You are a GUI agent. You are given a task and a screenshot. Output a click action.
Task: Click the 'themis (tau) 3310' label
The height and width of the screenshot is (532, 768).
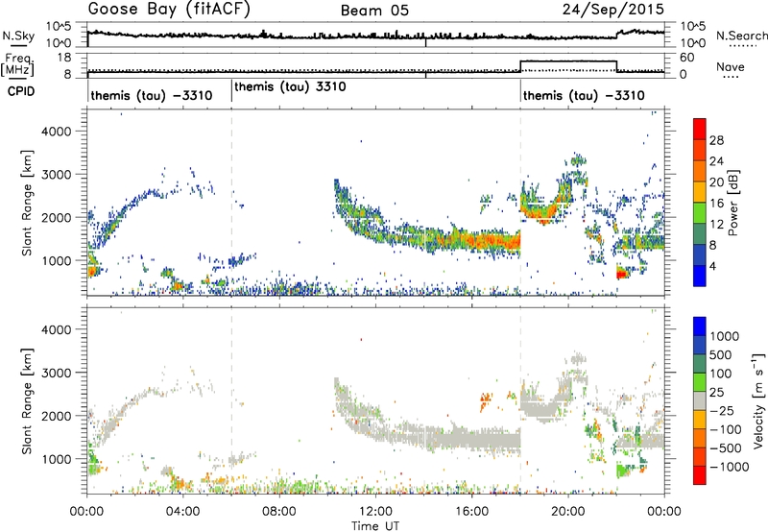pos(290,87)
